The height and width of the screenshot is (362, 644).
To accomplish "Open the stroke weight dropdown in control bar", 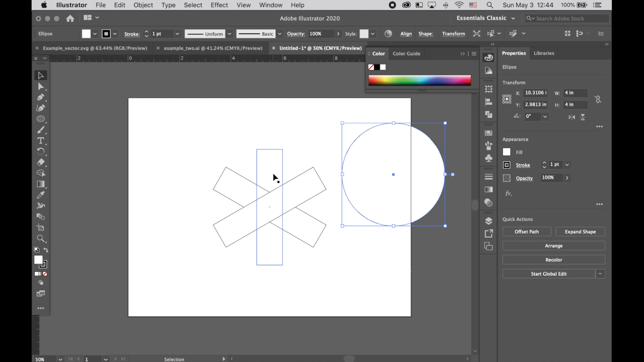I will (x=177, y=34).
